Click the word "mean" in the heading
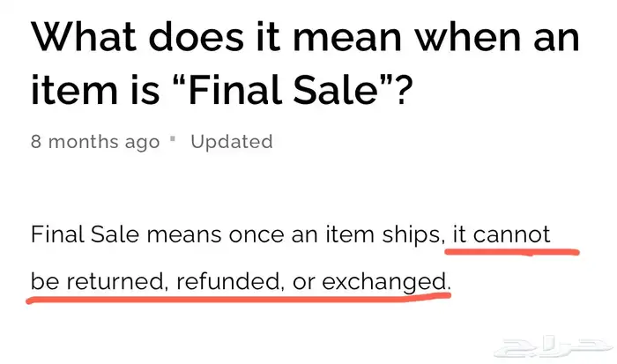Screen dimensions: 617x364 coord(347,38)
